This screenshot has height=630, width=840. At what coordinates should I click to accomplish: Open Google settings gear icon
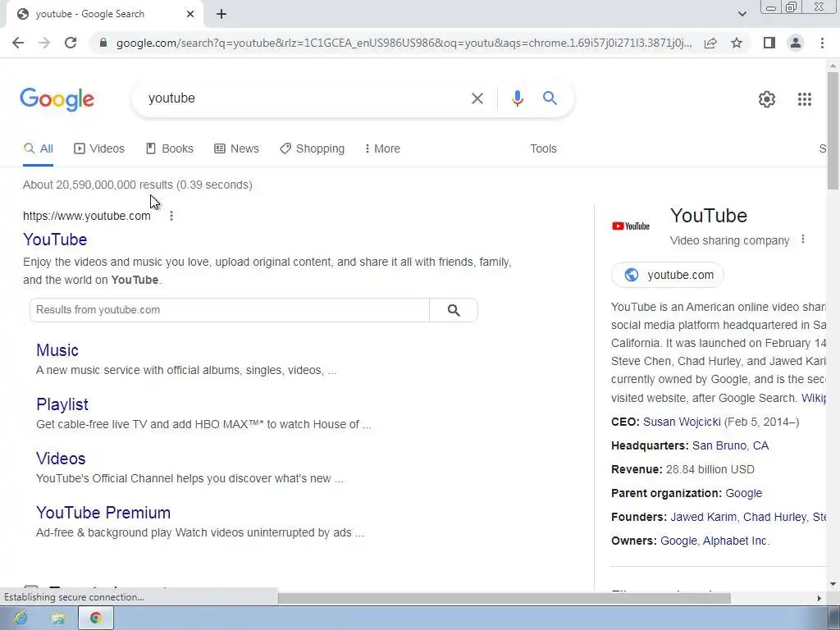[x=767, y=99]
